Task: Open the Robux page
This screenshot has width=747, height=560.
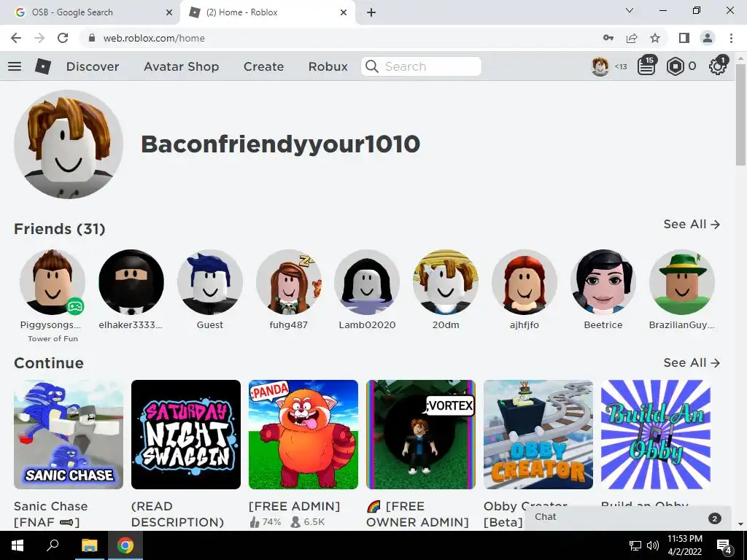Action: 328,66
